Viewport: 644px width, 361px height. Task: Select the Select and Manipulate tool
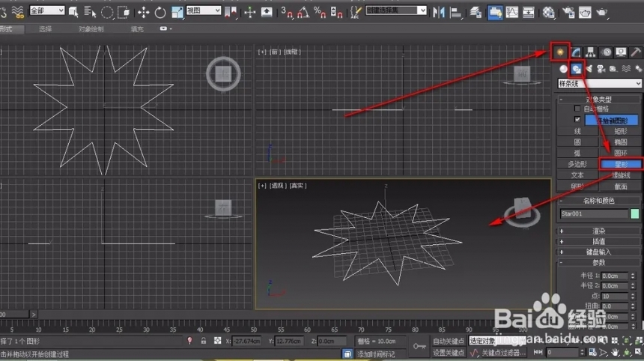click(x=249, y=12)
